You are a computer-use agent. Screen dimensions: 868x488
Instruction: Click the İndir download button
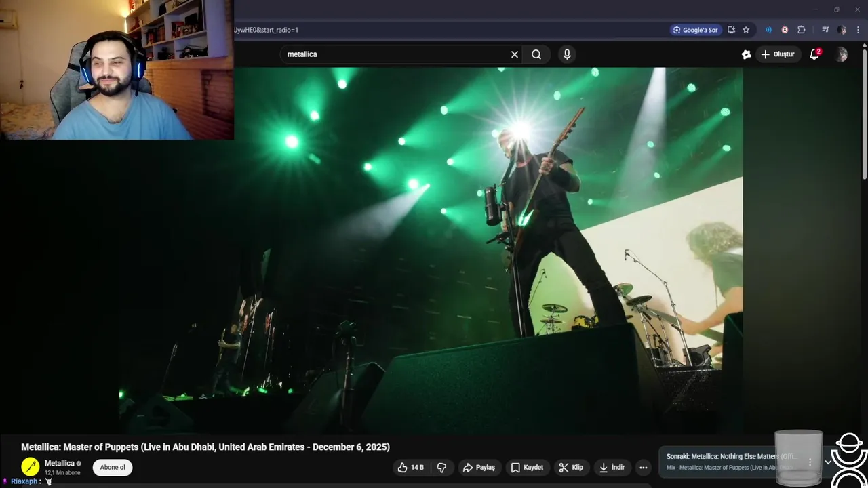tap(612, 468)
